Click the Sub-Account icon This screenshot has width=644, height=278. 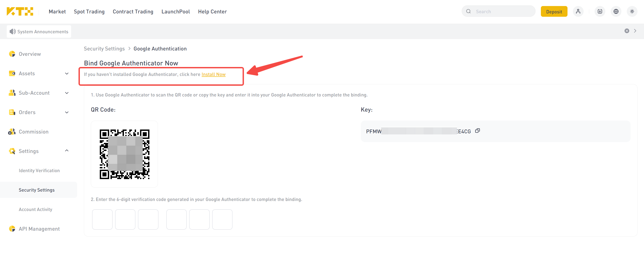12,93
